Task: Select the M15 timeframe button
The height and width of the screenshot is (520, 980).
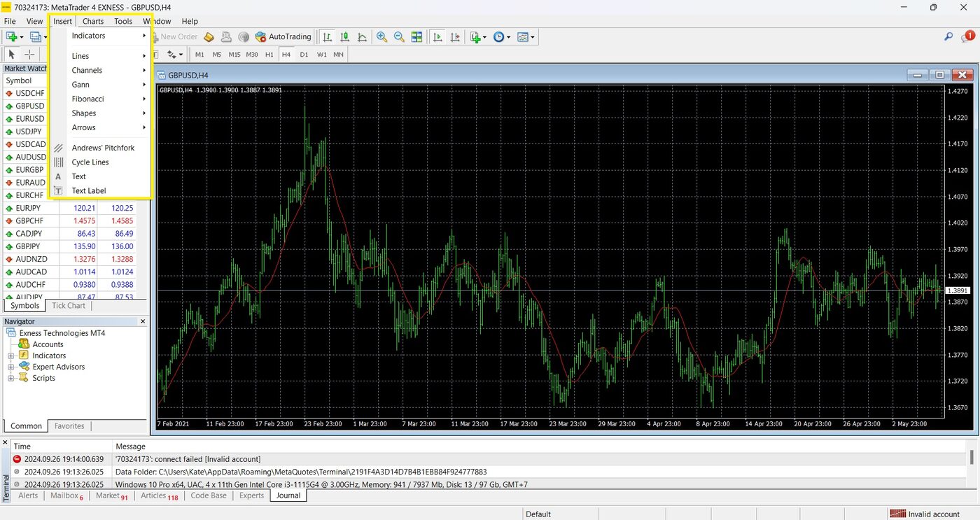Action: tap(234, 55)
